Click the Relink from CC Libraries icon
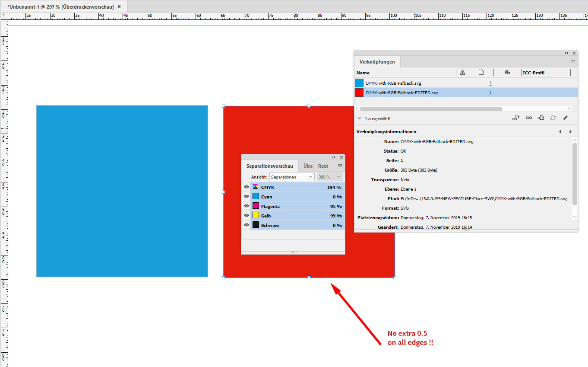588x367 pixels. tap(516, 118)
